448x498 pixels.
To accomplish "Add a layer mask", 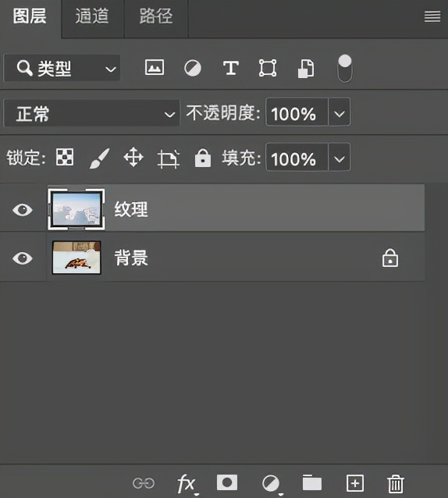I will [x=227, y=482].
